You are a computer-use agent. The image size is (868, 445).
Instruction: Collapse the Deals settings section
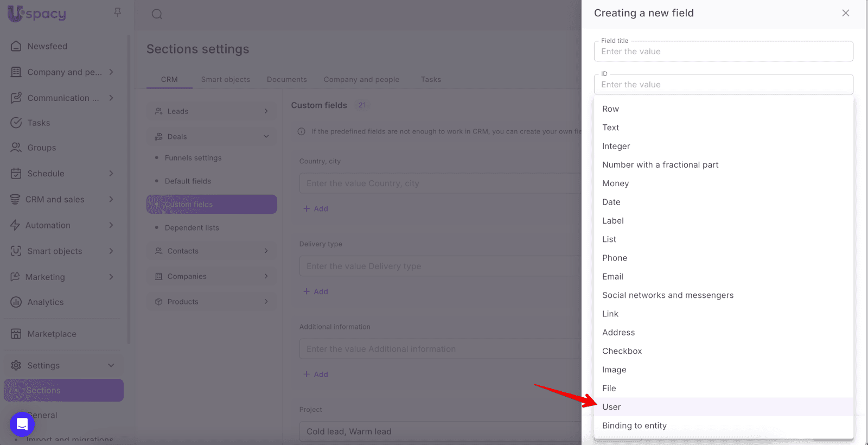(266, 137)
